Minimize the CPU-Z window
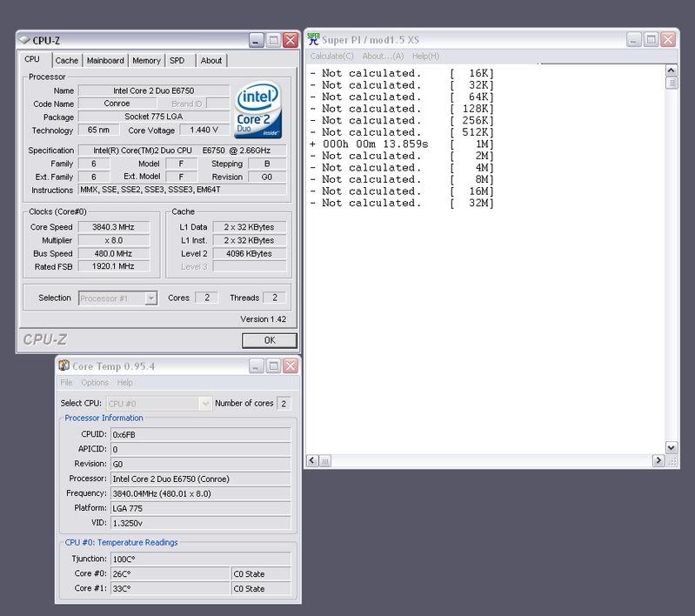The width and height of the screenshot is (695, 616). point(257,40)
